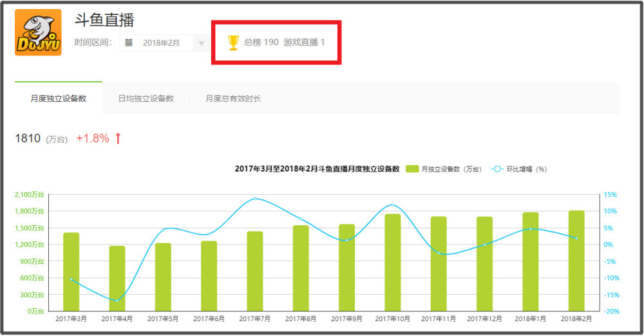Click the 15% right axis label
The height and width of the screenshot is (336, 644).
click(611, 195)
